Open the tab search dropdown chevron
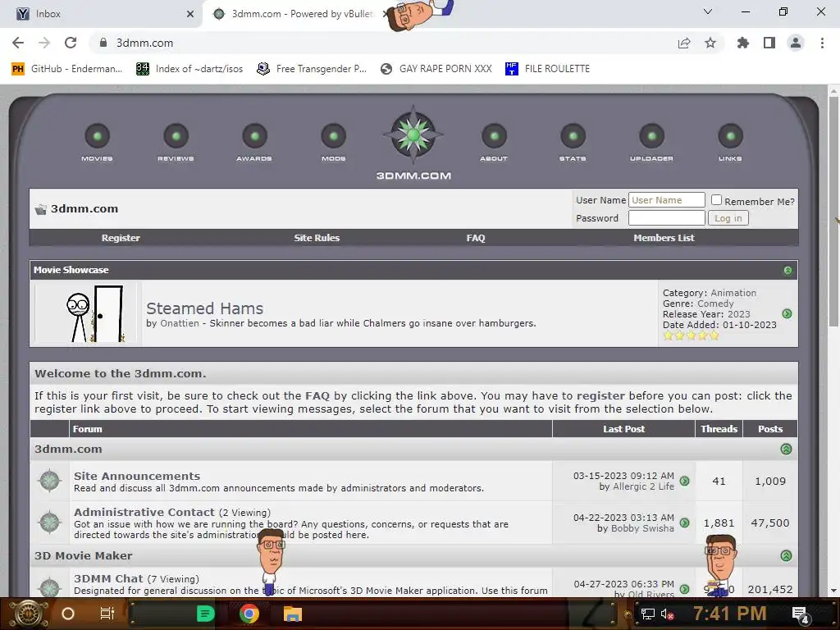 [x=708, y=11]
